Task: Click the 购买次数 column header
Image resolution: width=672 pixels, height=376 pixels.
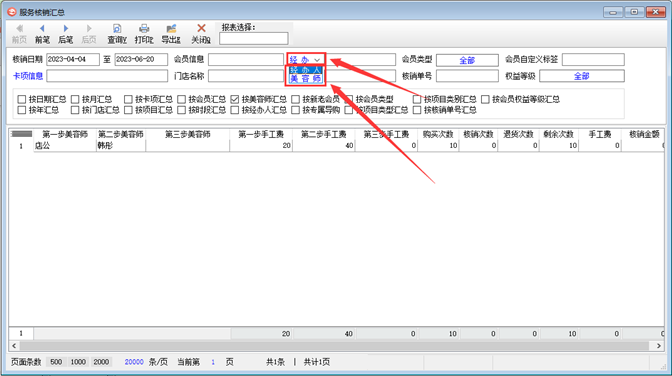Action: point(438,135)
